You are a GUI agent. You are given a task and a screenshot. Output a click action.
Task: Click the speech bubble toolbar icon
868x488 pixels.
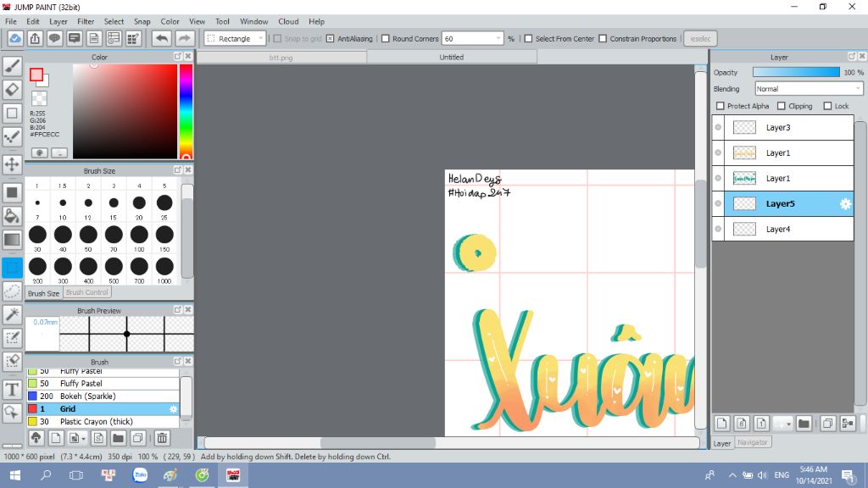click(54, 38)
